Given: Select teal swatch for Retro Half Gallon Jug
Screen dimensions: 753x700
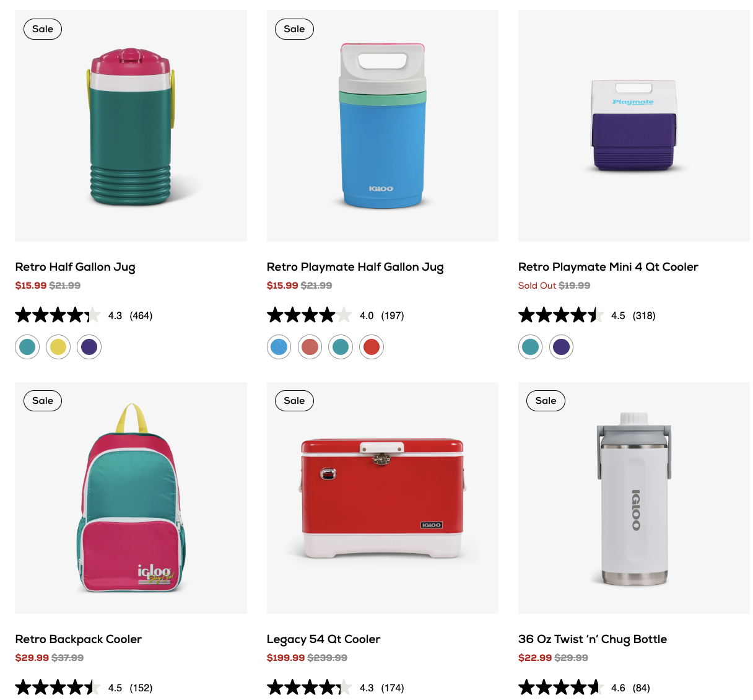Looking at the screenshot, I should (27, 347).
